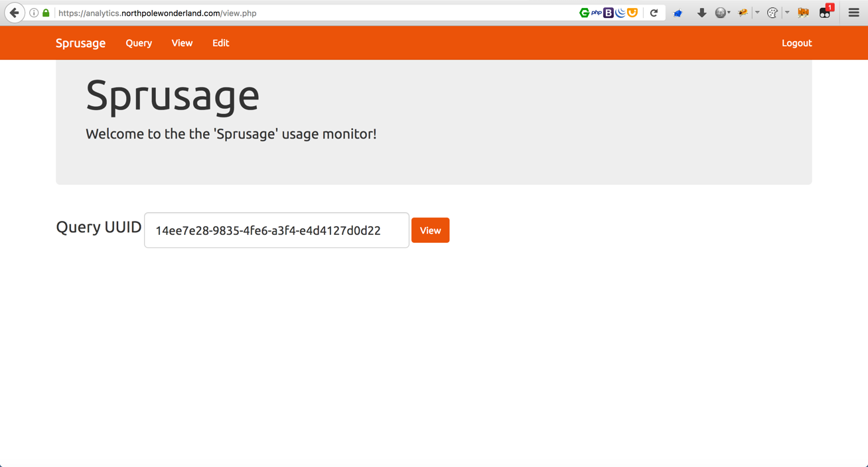This screenshot has height=467, width=868.
Task: Click the large 'Sprusage' heading
Action: 173,96
